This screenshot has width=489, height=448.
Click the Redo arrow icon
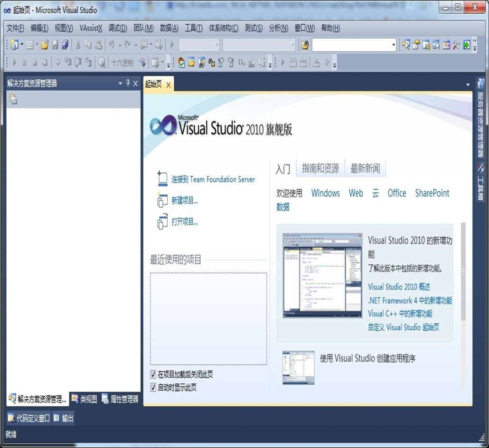(x=128, y=45)
